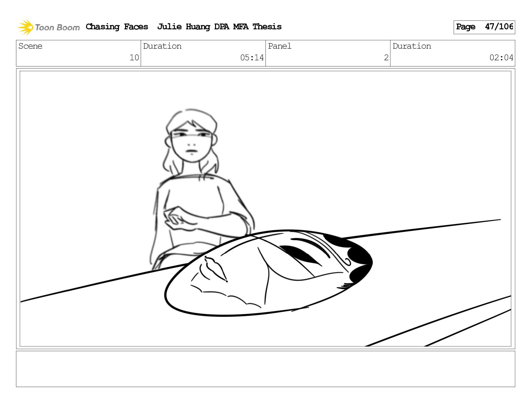Click the Page 47/106 indicator
The image size is (532, 411).
point(484,27)
